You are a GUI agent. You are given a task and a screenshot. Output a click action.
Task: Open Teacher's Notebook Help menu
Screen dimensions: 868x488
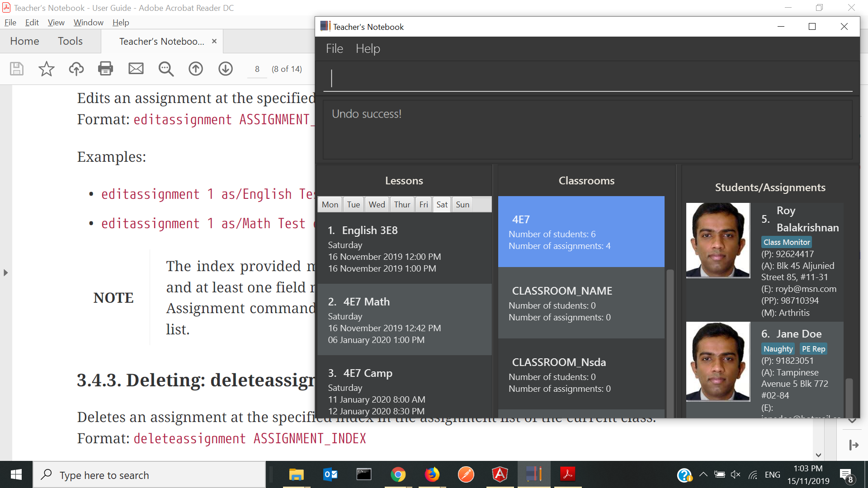tap(368, 49)
